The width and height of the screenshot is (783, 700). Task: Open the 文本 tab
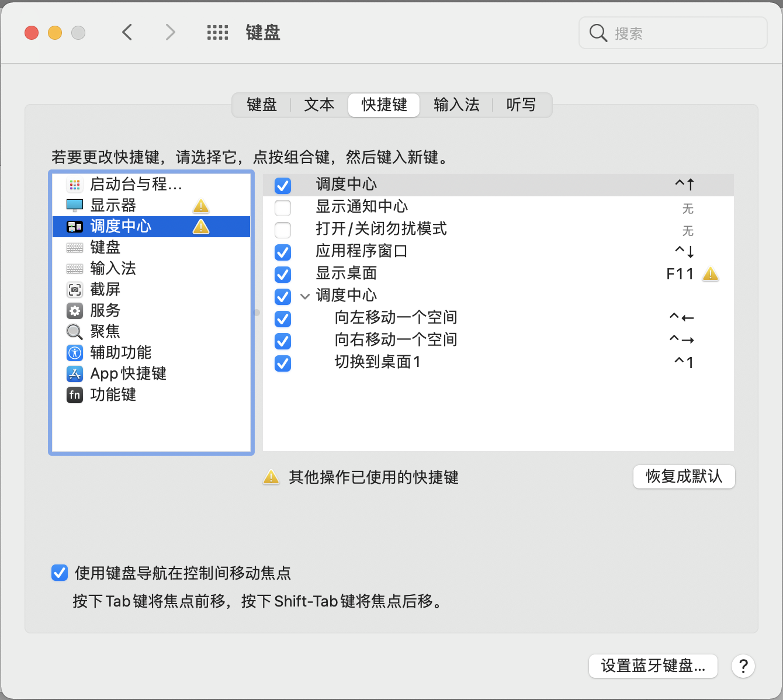pyautogui.click(x=319, y=105)
